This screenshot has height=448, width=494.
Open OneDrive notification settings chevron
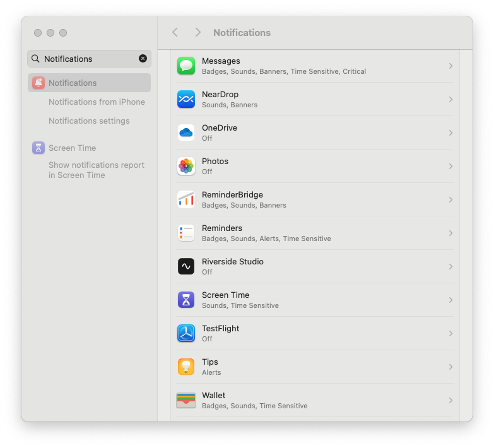(451, 133)
